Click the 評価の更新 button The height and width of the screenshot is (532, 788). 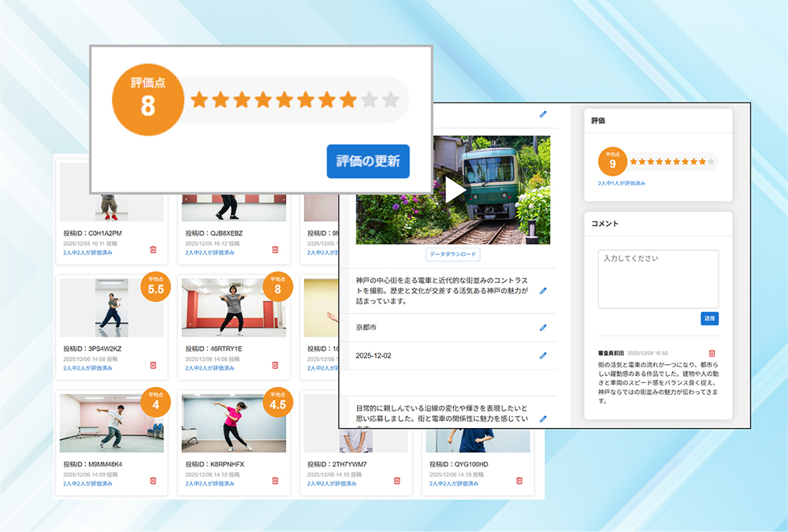tap(368, 162)
